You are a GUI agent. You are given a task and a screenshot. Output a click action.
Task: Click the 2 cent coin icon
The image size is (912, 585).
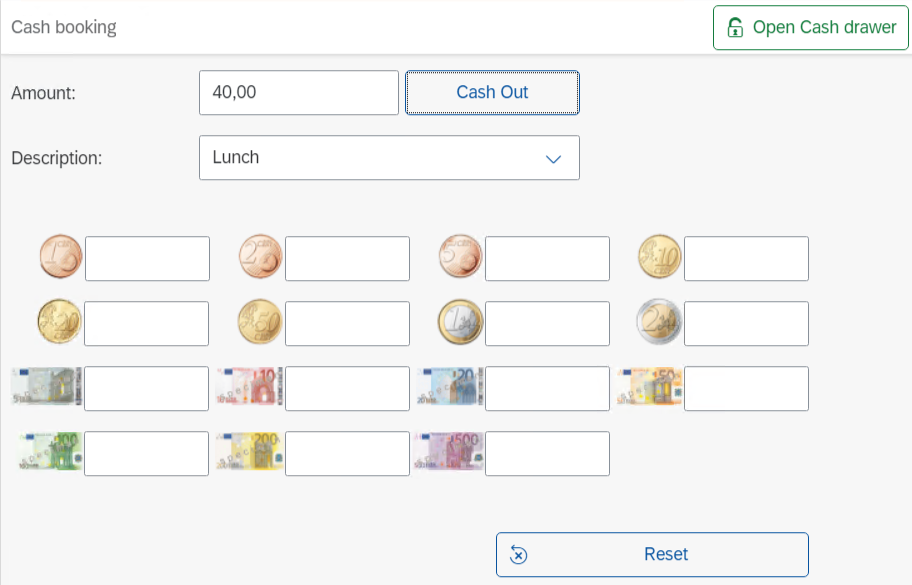(260, 258)
